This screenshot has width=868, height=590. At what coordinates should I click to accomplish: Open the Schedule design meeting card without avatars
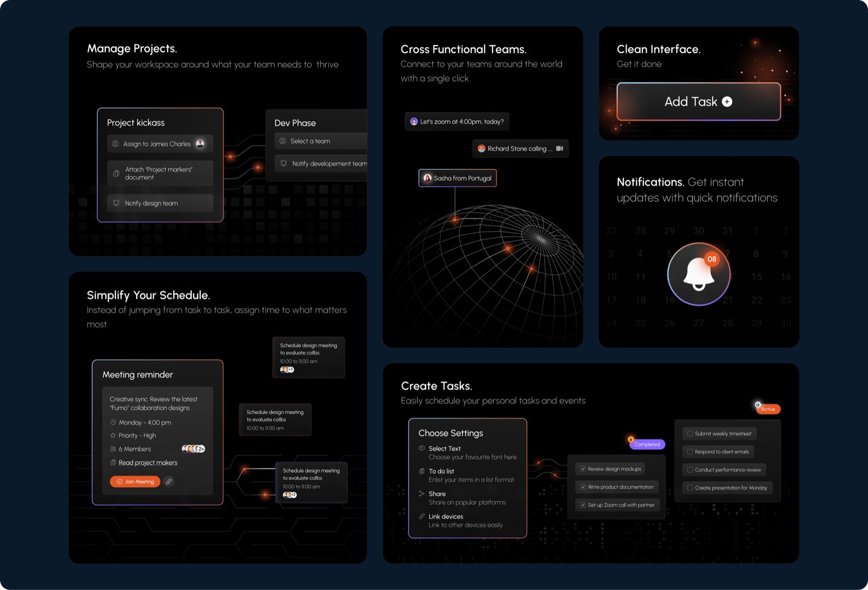(x=275, y=420)
